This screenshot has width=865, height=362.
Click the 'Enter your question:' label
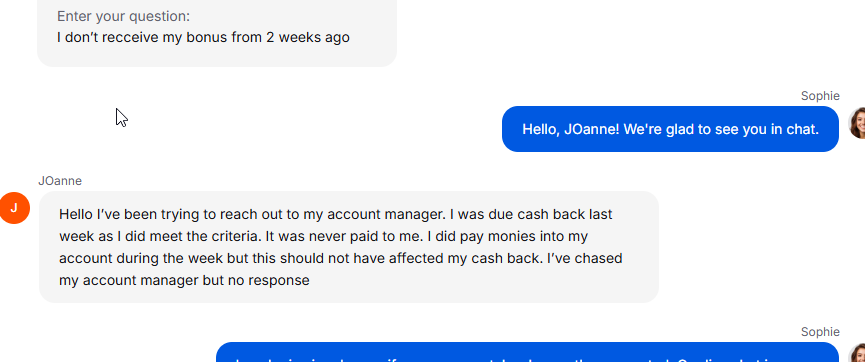(x=124, y=17)
